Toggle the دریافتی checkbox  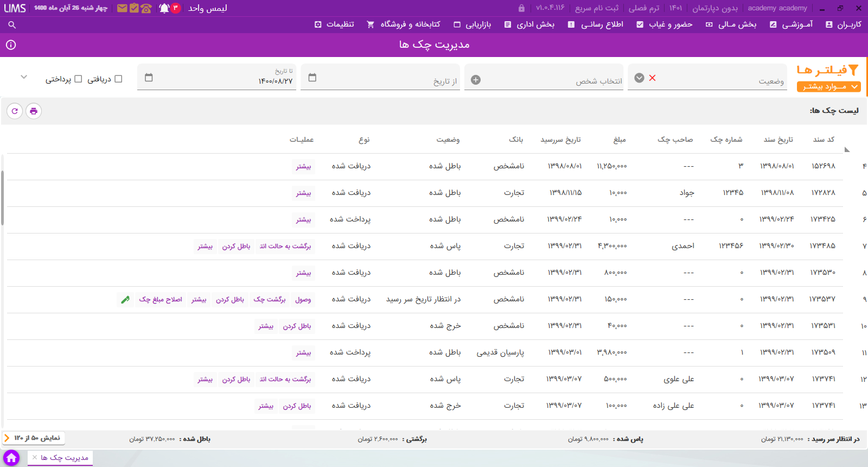pyautogui.click(x=118, y=79)
